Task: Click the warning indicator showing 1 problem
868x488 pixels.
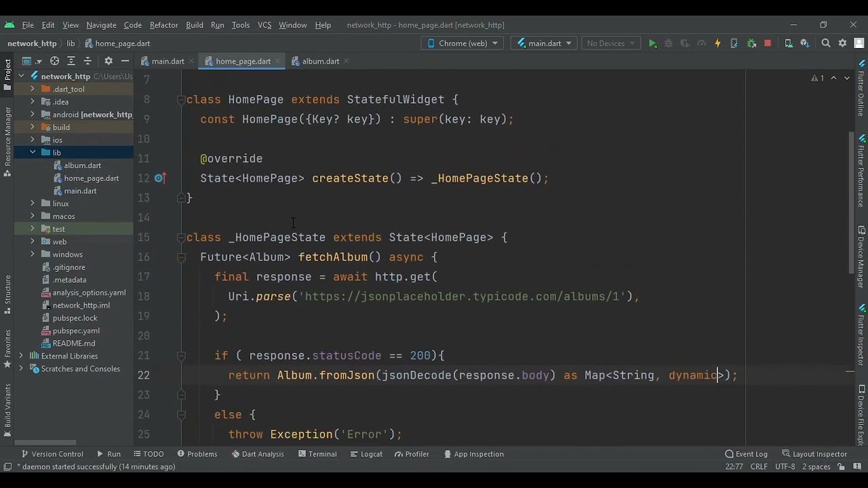Action: click(817, 79)
